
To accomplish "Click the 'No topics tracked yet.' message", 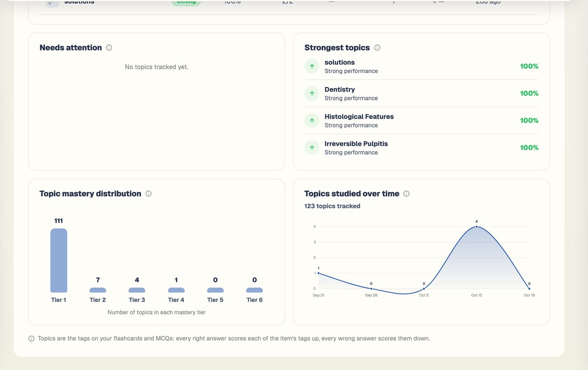I will tap(157, 67).
